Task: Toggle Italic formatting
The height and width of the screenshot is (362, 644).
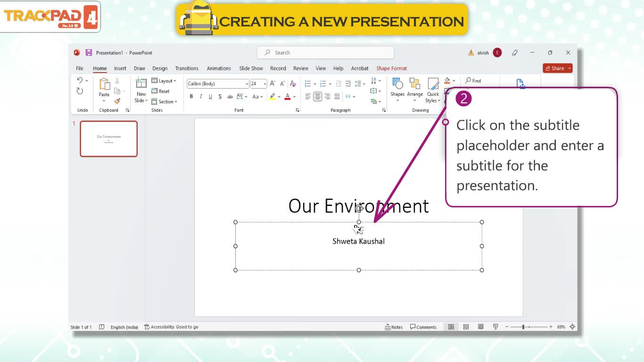Action: point(201,97)
